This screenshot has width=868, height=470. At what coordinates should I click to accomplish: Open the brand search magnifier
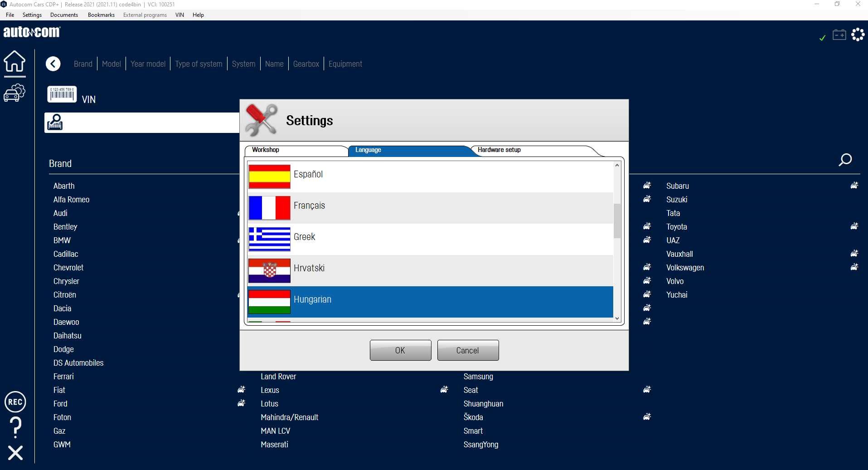(x=845, y=160)
